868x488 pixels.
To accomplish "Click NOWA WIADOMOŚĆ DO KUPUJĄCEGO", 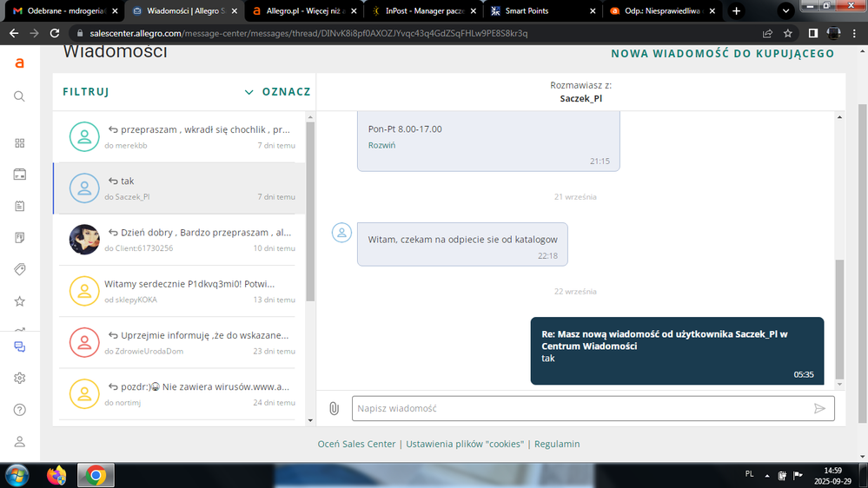I will (x=722, y=54).
